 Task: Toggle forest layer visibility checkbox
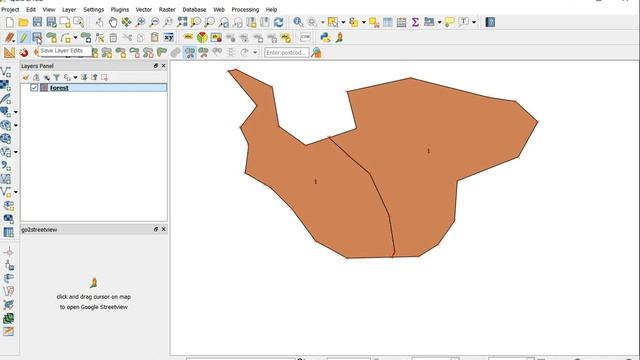(x=34, y=87)
